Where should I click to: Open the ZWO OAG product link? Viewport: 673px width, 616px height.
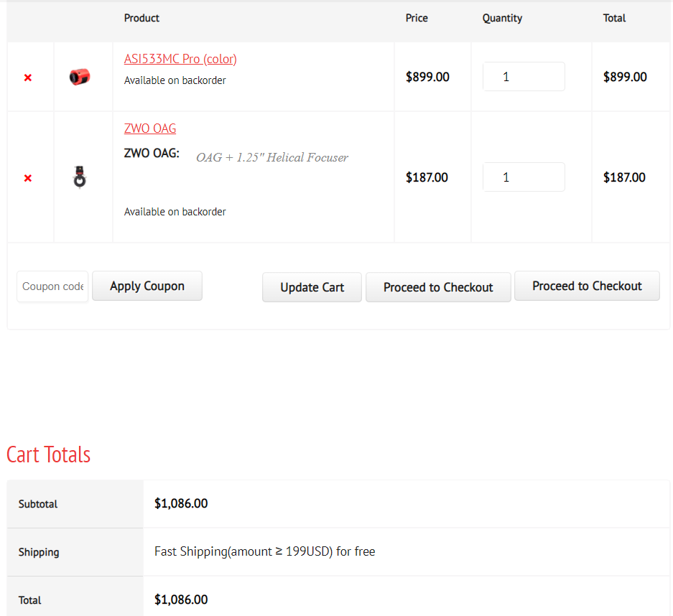(x=150, y=129)
